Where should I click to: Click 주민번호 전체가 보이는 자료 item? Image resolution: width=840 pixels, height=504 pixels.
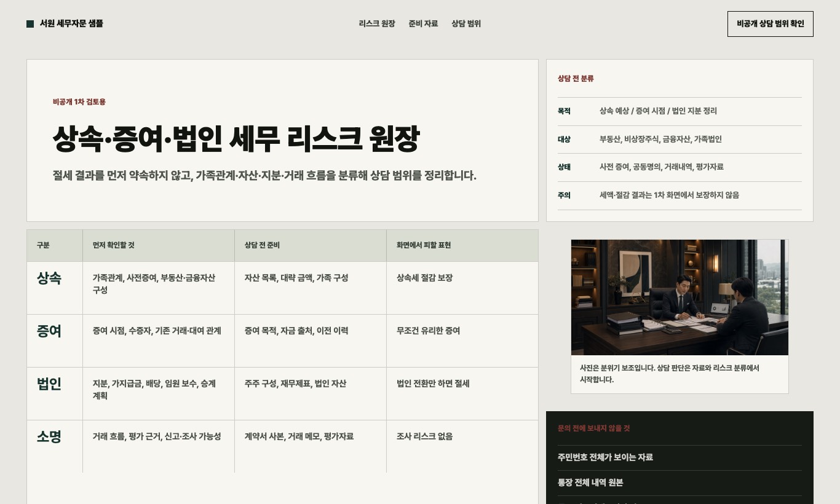pyautogui.click(x=605, y=457)
